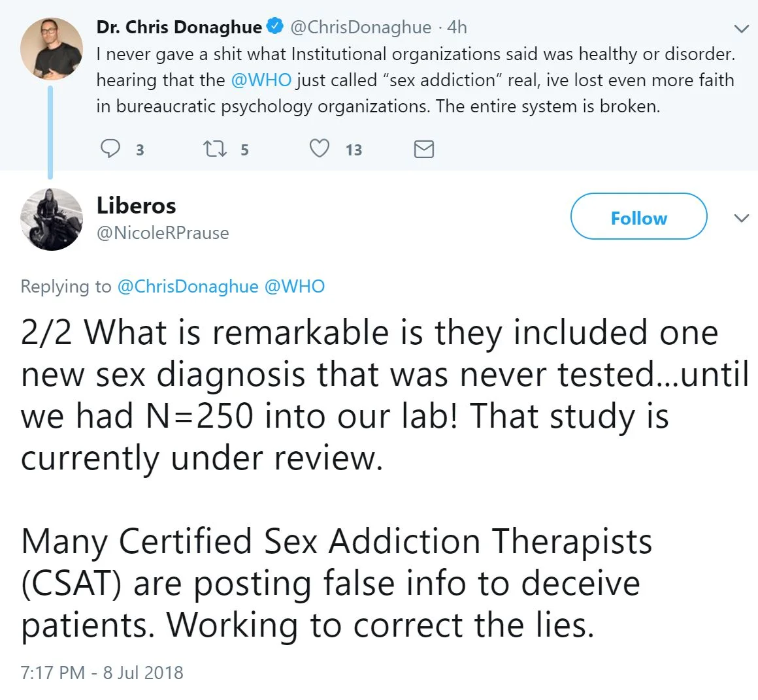Screen dimensions: 758x700
Task: Visit @ChrisDonaghue in Replying to line
Action: point(188,286)
